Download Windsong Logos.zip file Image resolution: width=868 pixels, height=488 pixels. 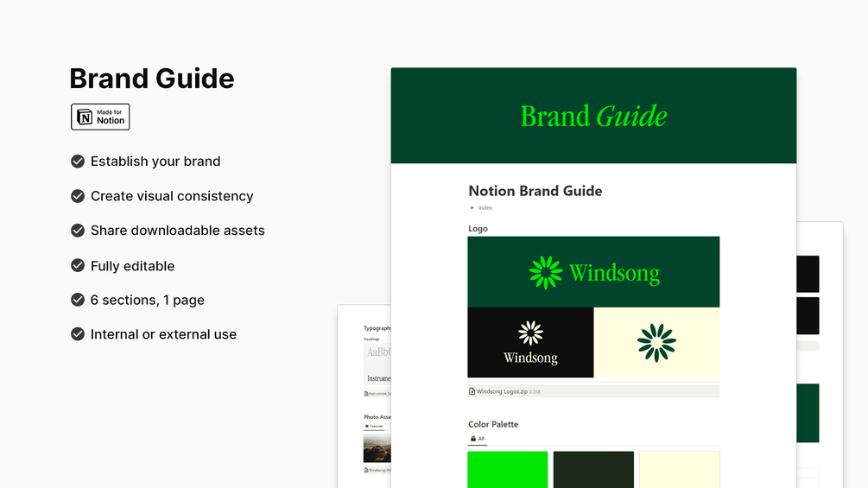pyautogui.click(x=593, y=391)
